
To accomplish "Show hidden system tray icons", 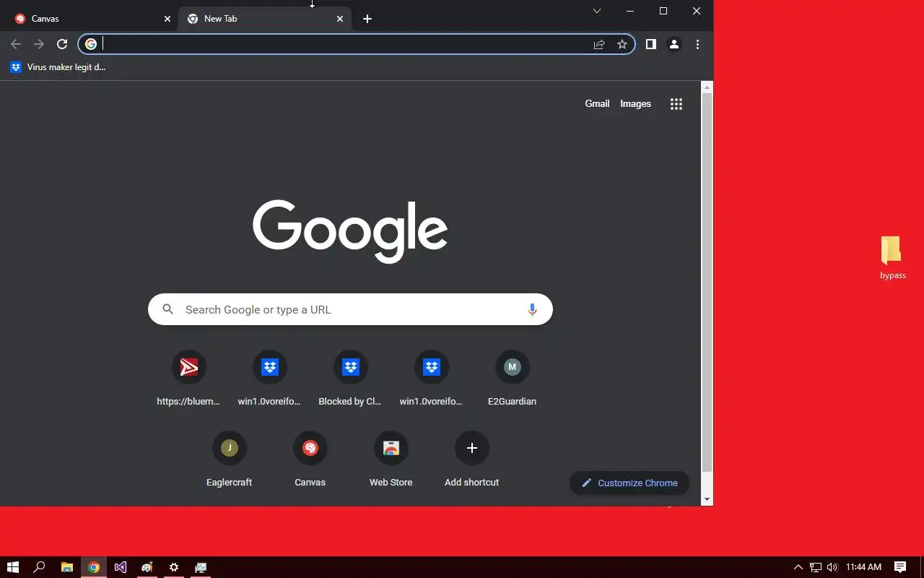I will click(x=798, y=567).
